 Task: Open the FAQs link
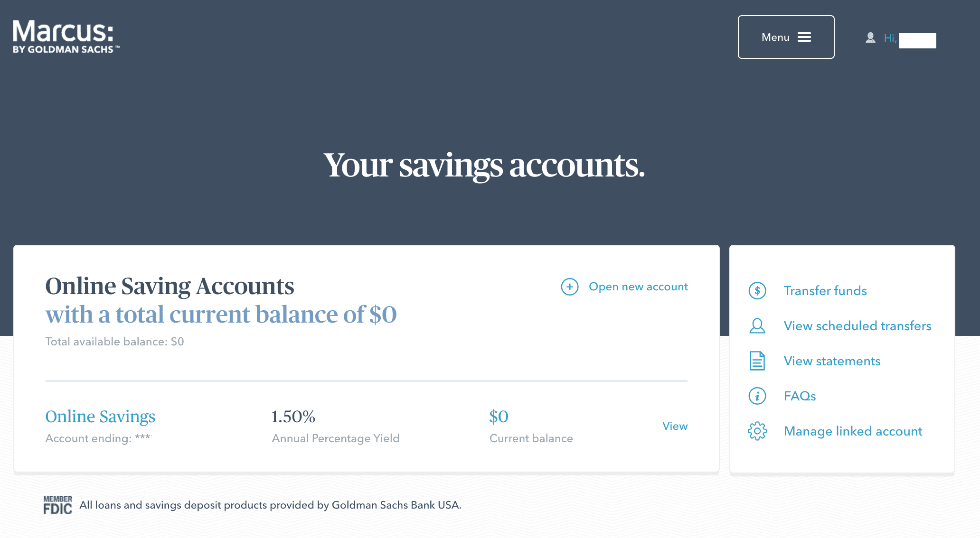[x=800, y=396]
